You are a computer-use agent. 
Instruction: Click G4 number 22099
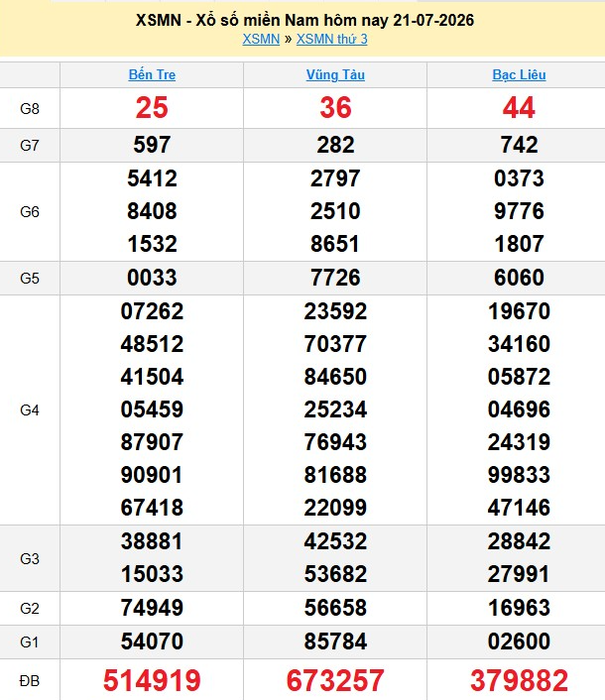point(335,508)
